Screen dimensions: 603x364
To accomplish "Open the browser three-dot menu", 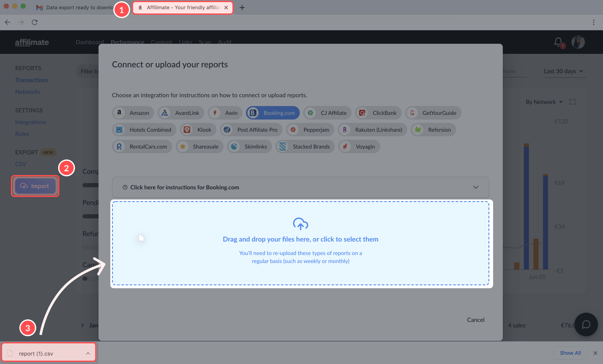I will tap(594, 22).
